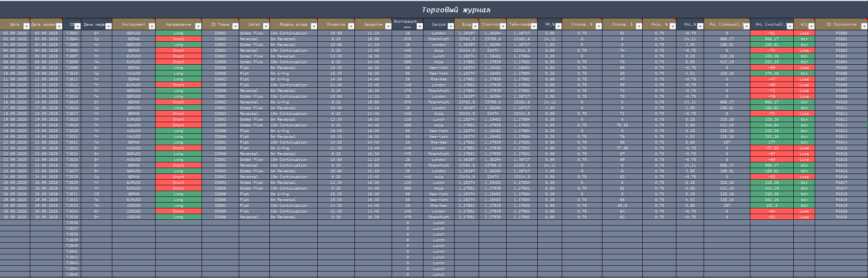
Task: Click the red -81 net PnL cell
Action: tap(771, 33)
